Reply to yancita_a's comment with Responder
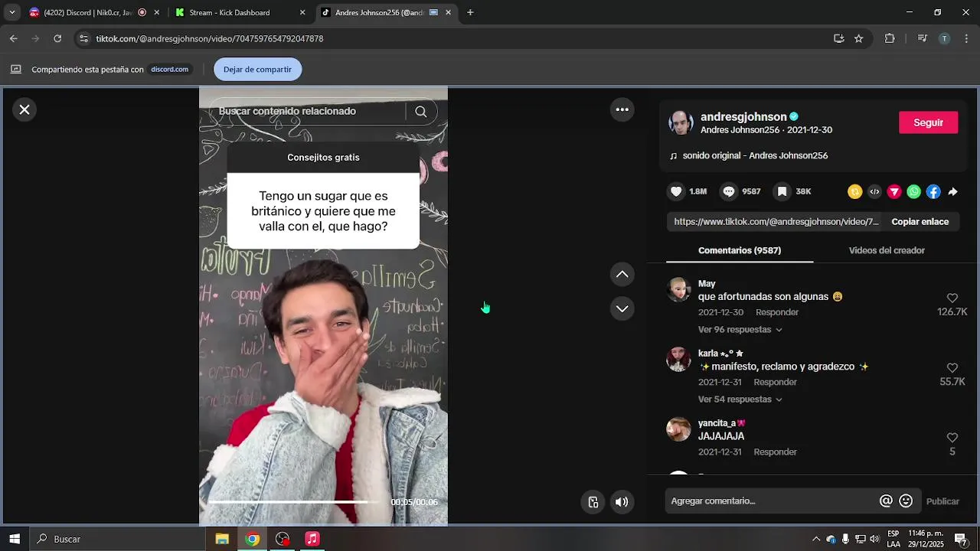980x551 pixels. click(x=775, y=452)
